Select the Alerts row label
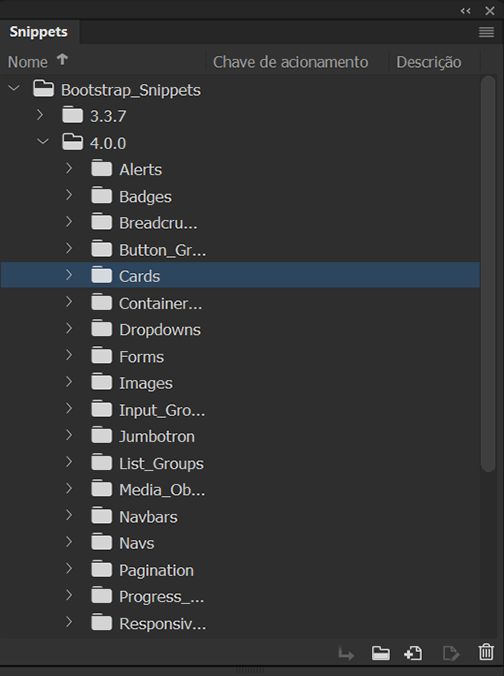Image resolution: width=504 pixels, height=676 pixels. click(141, 169)
